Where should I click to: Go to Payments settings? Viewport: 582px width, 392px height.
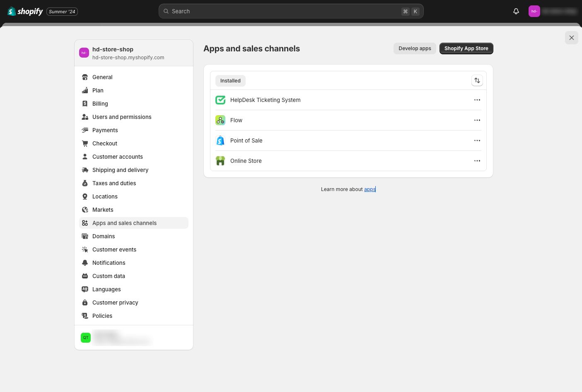pos(134,130)
